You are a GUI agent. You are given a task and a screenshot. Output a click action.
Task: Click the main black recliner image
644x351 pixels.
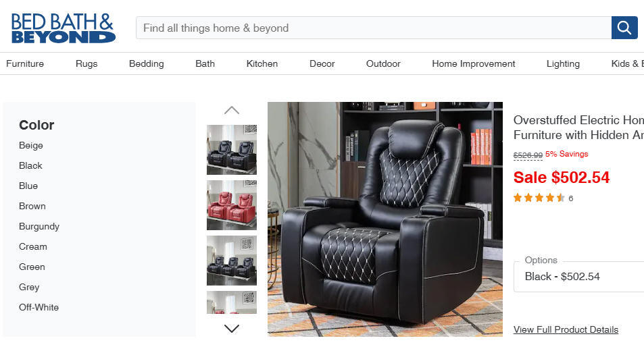tap(385, 219)
